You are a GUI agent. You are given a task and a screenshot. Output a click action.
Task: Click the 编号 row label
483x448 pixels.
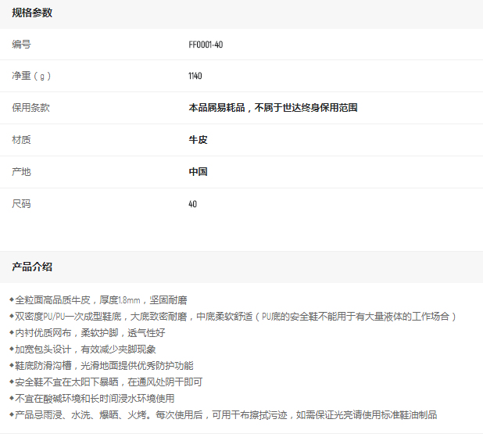pyautogui.click(x=21, y=45)
